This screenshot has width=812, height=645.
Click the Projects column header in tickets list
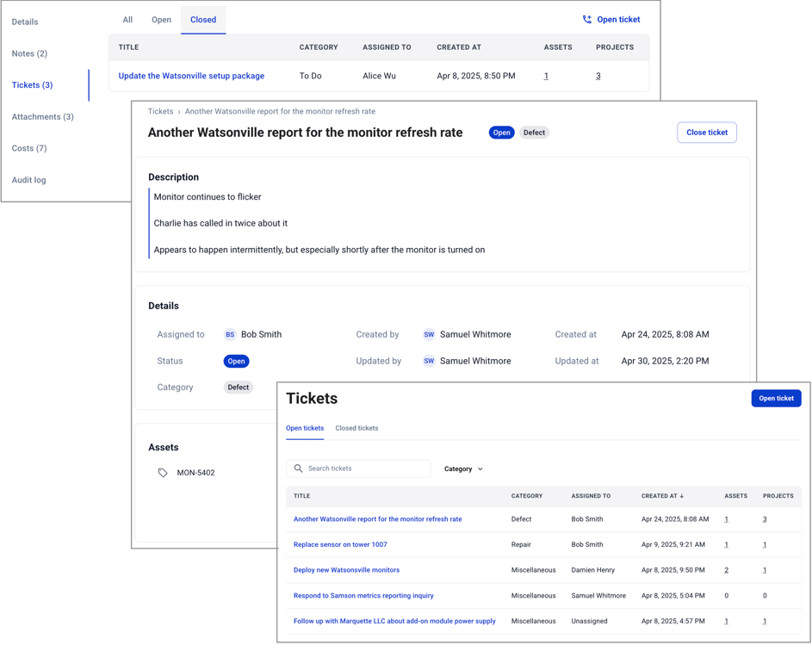[778, 496]
